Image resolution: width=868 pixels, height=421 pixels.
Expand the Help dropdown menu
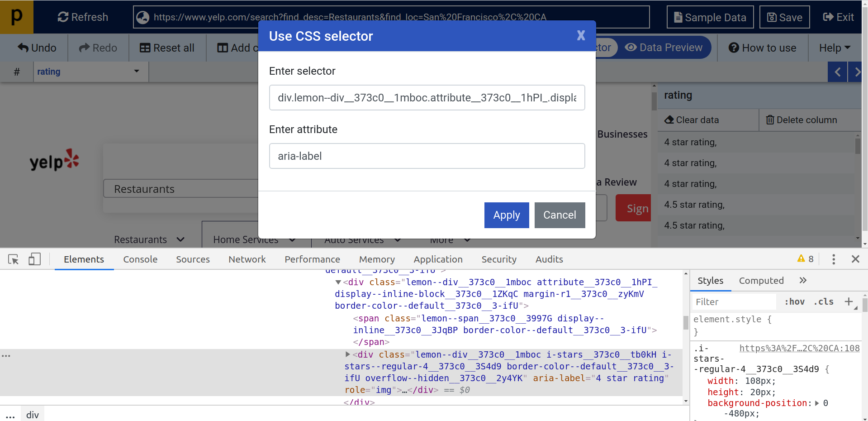point(835,48)
